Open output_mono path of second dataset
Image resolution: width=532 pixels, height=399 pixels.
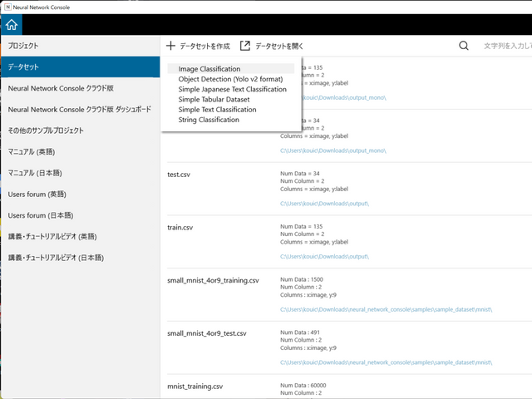333,150
